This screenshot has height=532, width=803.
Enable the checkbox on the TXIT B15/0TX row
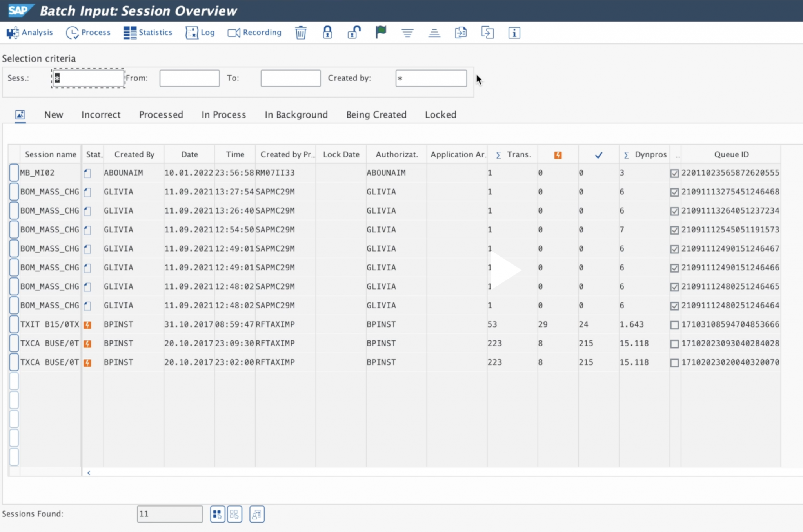(x=675, y=324)
